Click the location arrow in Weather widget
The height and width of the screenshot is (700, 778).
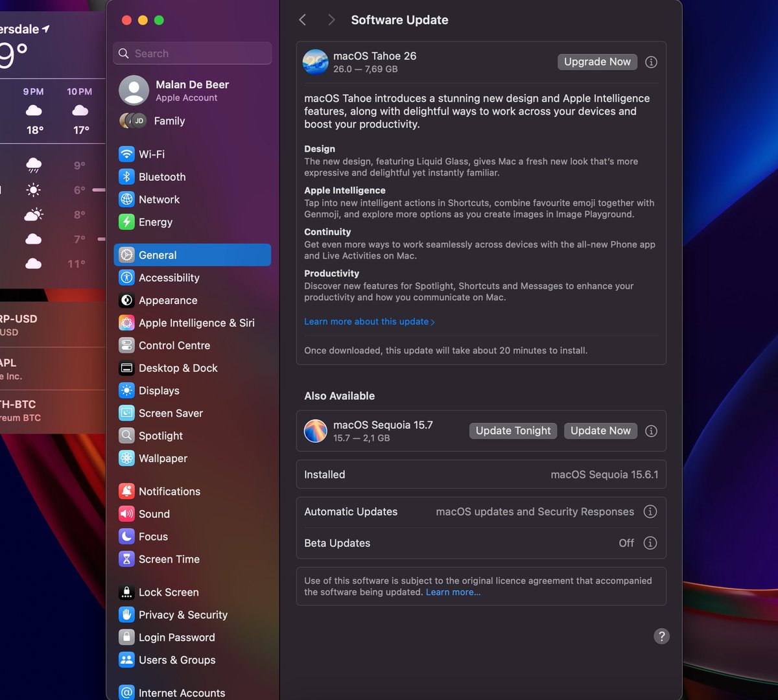click(45, 29)
